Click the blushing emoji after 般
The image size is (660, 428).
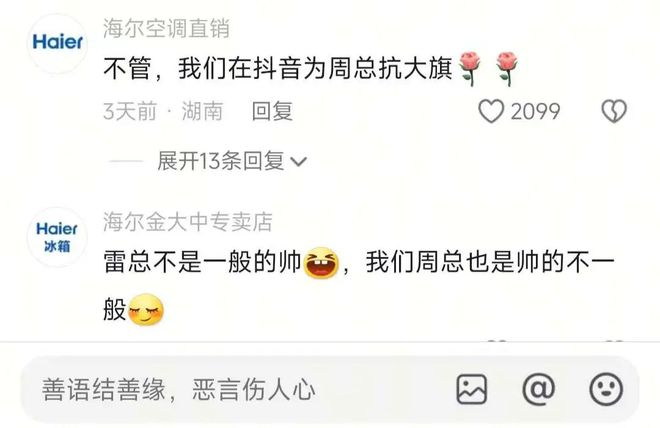click(x=146, y=310)
